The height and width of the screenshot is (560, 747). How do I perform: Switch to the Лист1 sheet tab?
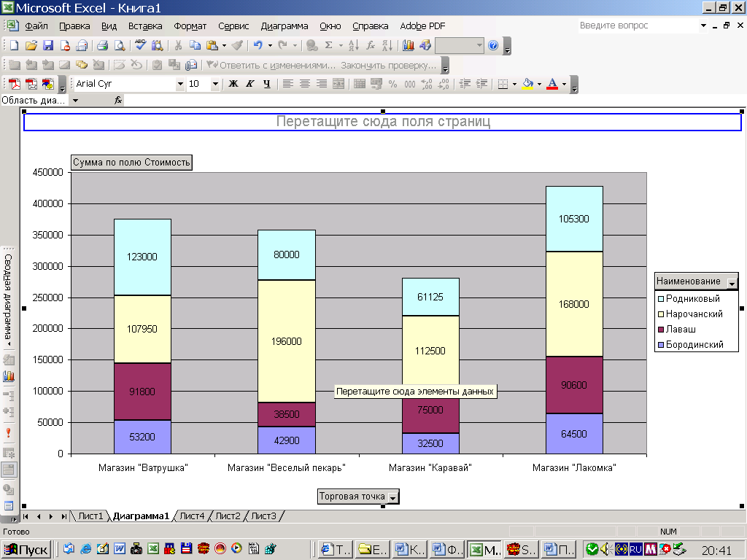(x=90, y=516)
